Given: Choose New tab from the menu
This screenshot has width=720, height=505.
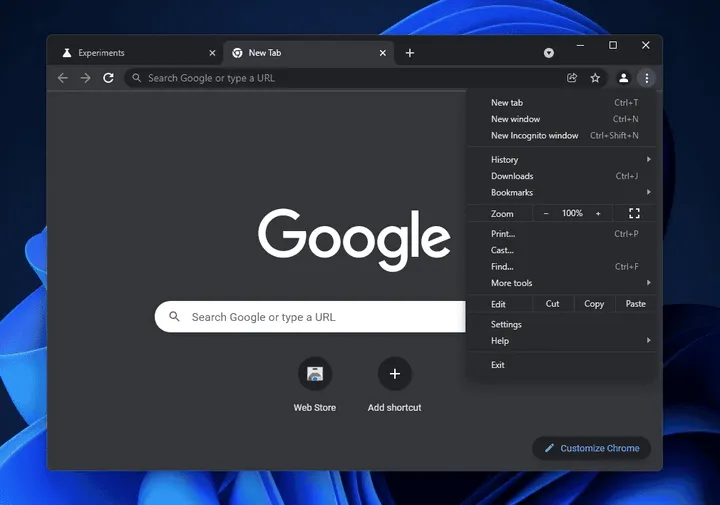Looking at the screenshot, I should [x=562, y=103].
